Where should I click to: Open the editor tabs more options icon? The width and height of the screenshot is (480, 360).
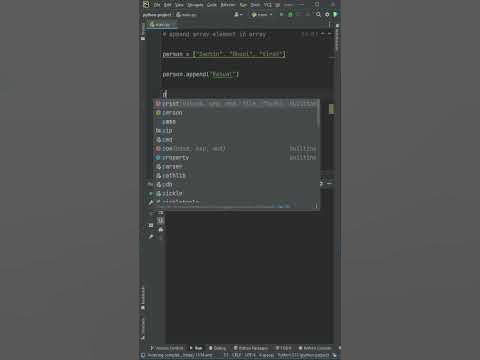[329, 25]
